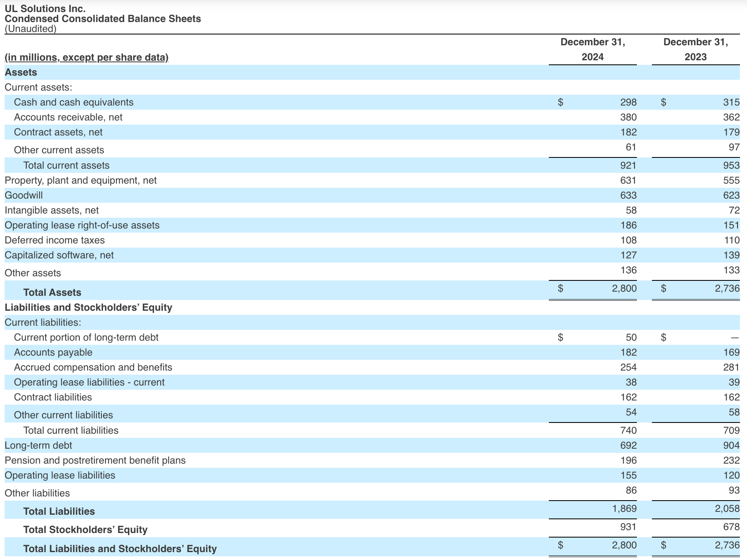The width and height of the screenshot is (747, 560).
Task: Select the Contract liabilities label
Action: [53, 397]
